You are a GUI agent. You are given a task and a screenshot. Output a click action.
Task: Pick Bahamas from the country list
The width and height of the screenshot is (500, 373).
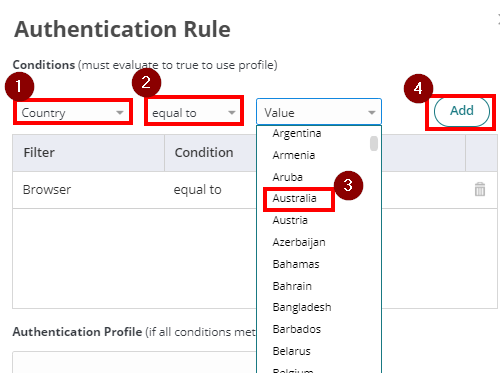[x=296, y=264]
